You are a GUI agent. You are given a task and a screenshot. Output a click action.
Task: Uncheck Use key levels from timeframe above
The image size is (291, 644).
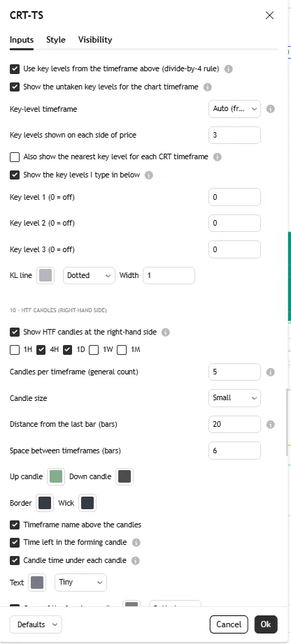pos(15,68)
